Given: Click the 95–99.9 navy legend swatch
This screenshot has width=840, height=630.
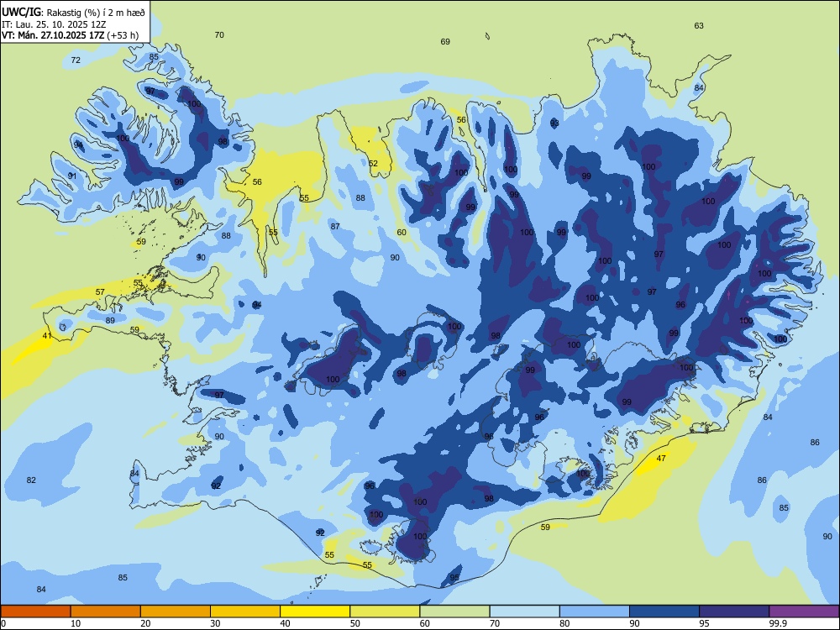Looking at the screenshot, I should (x=734, y=612).
